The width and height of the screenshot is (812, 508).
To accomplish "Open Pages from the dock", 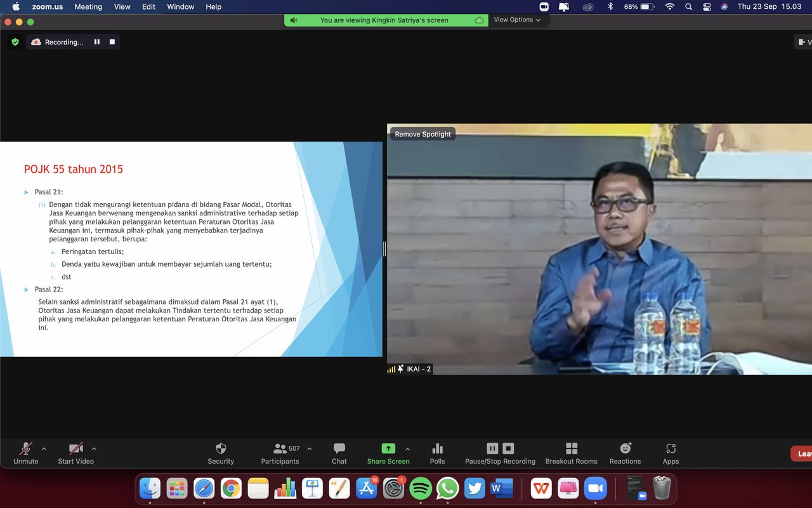I will tap(339, 488).
